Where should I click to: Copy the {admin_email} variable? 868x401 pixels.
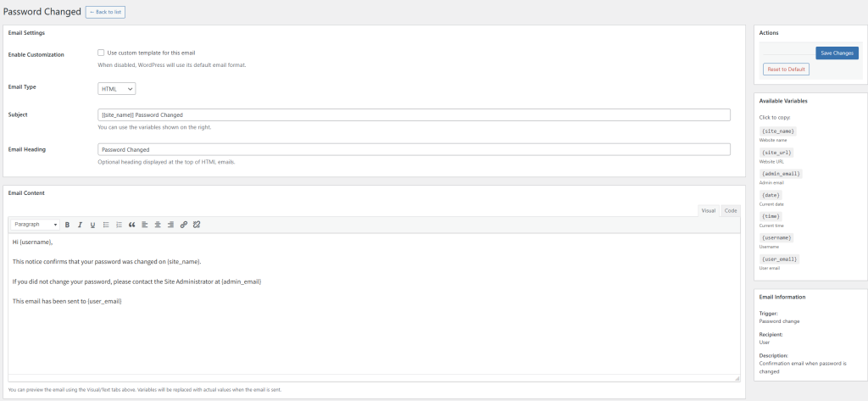point(781,174)
